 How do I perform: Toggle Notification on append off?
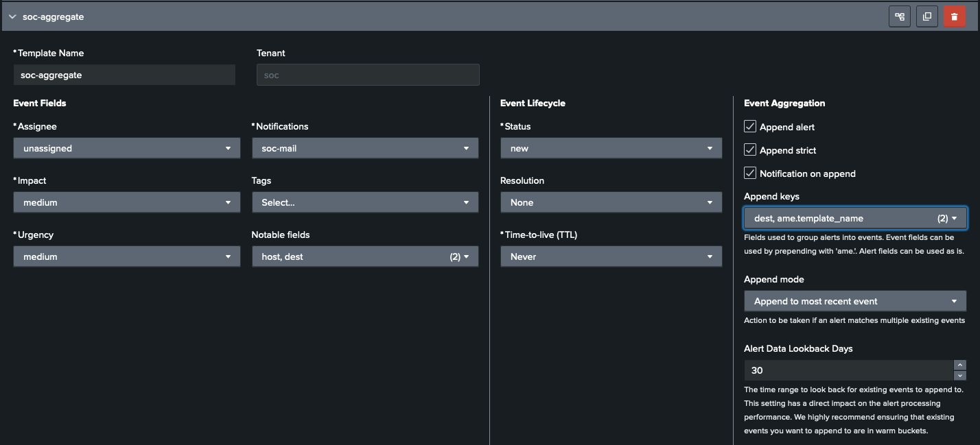click(x=750, y=173)
